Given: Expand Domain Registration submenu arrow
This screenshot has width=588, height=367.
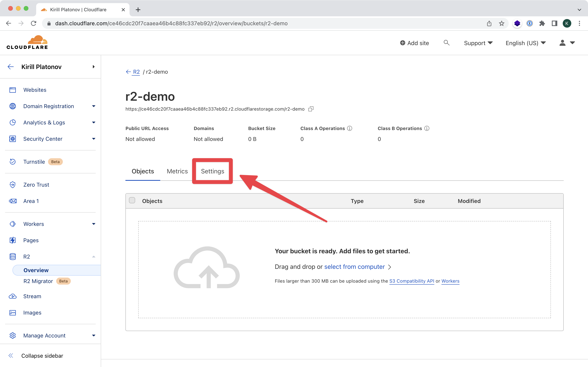Looking at the screenshot, I should (x=94, y=106).
